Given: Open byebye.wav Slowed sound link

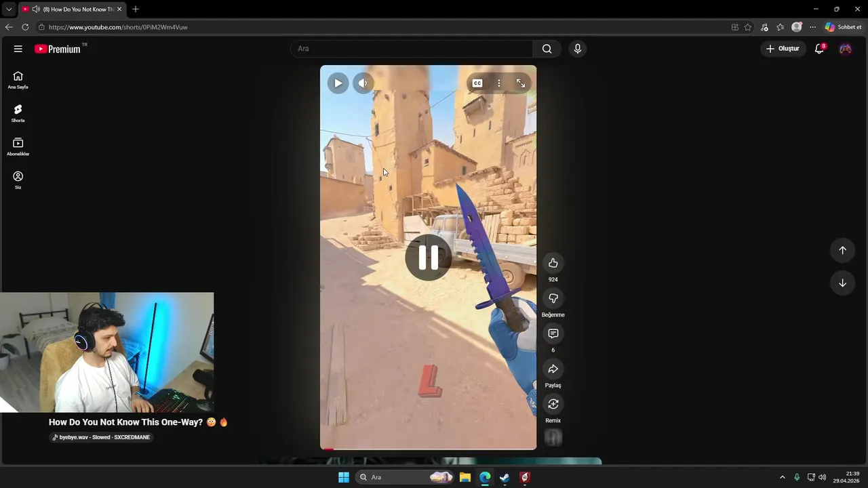Looking at the screenshot, I should coord(102,437).
